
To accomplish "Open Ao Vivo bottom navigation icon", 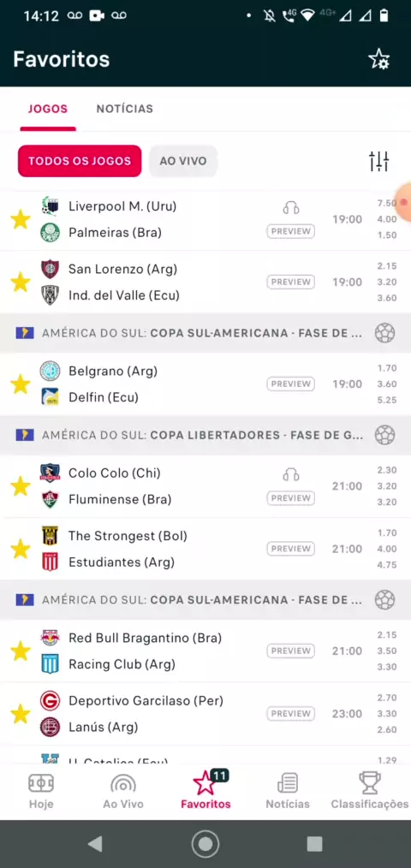I will [x=123, y=791].
